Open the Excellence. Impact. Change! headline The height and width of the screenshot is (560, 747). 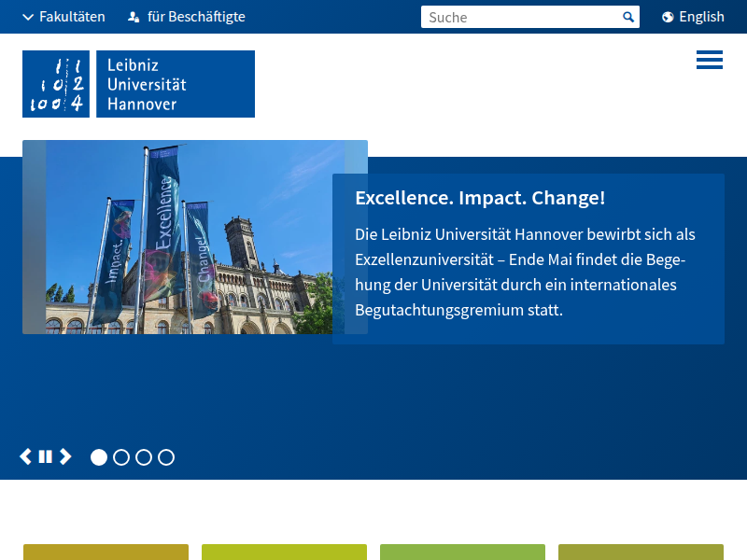tap(480, 198)
